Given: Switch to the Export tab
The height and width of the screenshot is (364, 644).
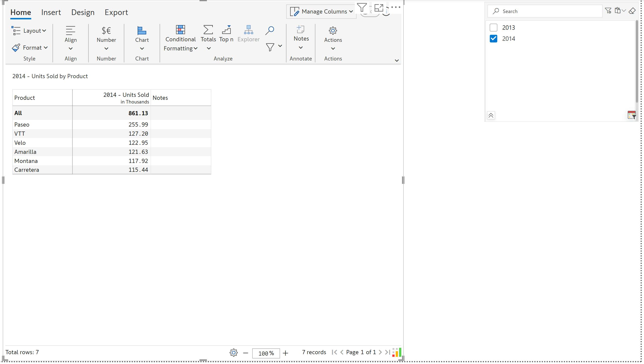Looking at the screenshot, I should pos(116,12).
